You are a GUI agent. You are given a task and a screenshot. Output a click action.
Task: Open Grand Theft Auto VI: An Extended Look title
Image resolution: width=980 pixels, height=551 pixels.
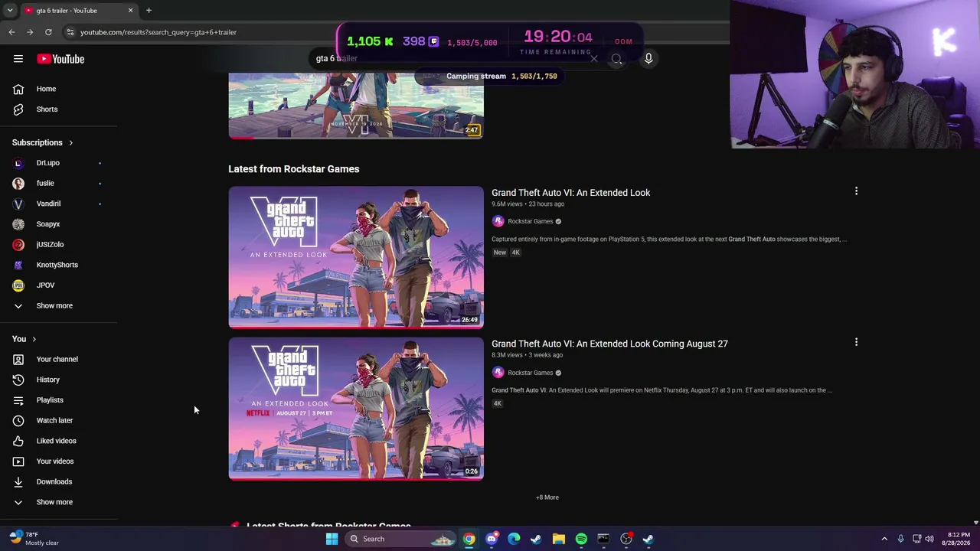(x=570, y=193)
